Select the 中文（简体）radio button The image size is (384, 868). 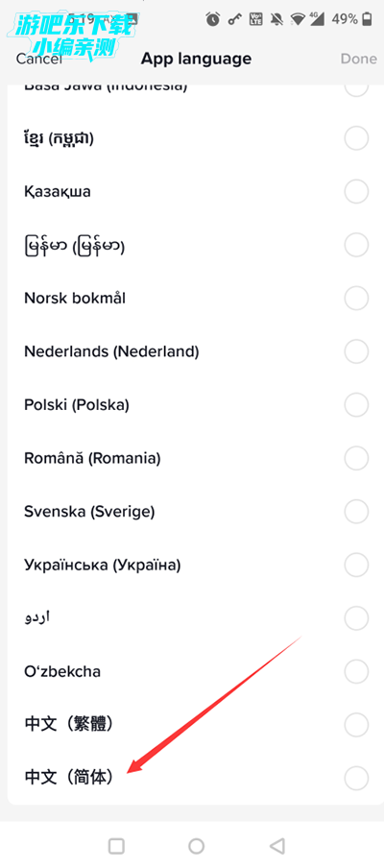point(356,777)
